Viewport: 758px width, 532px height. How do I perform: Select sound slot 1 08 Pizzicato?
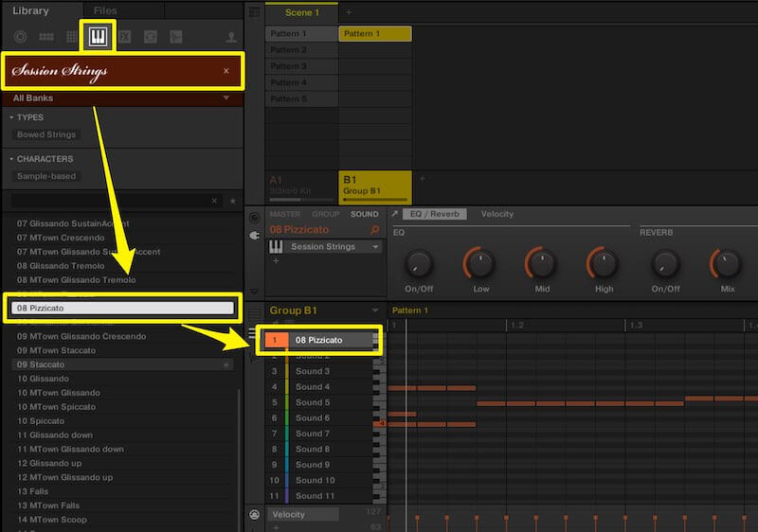point(319,340)
